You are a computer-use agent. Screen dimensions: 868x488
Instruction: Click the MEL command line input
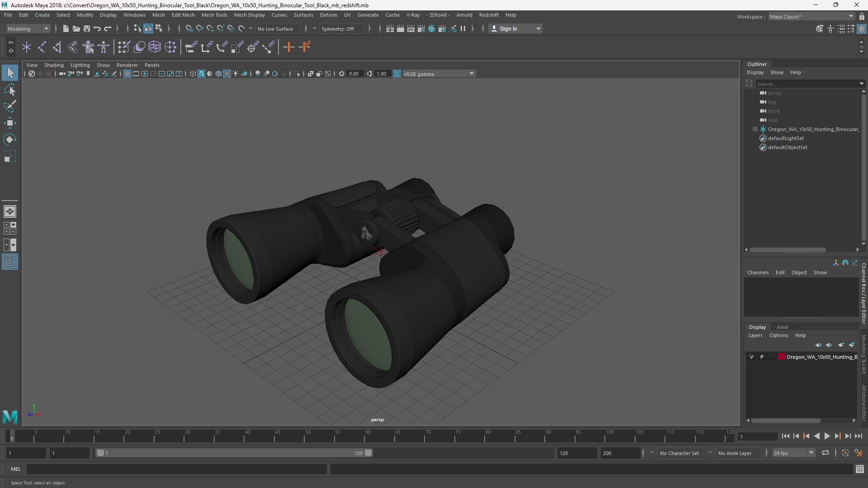point(176,469)
